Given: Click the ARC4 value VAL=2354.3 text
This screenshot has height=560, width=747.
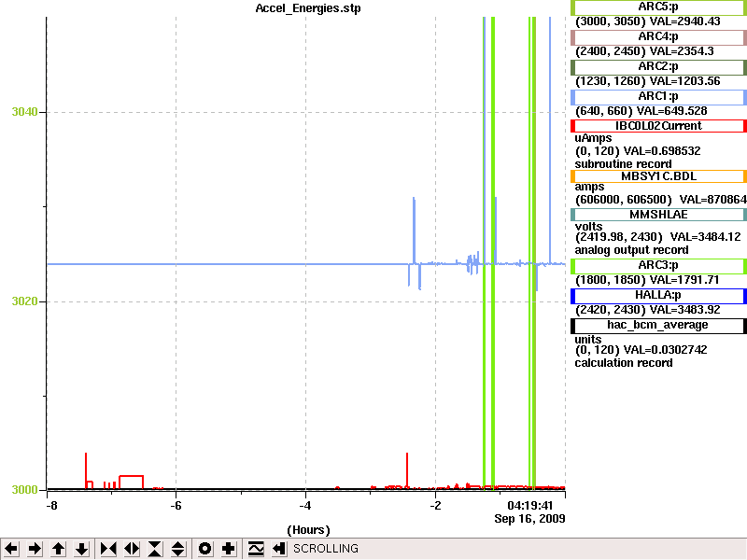Looking at the screenshot, I should [x=682, y=51].
